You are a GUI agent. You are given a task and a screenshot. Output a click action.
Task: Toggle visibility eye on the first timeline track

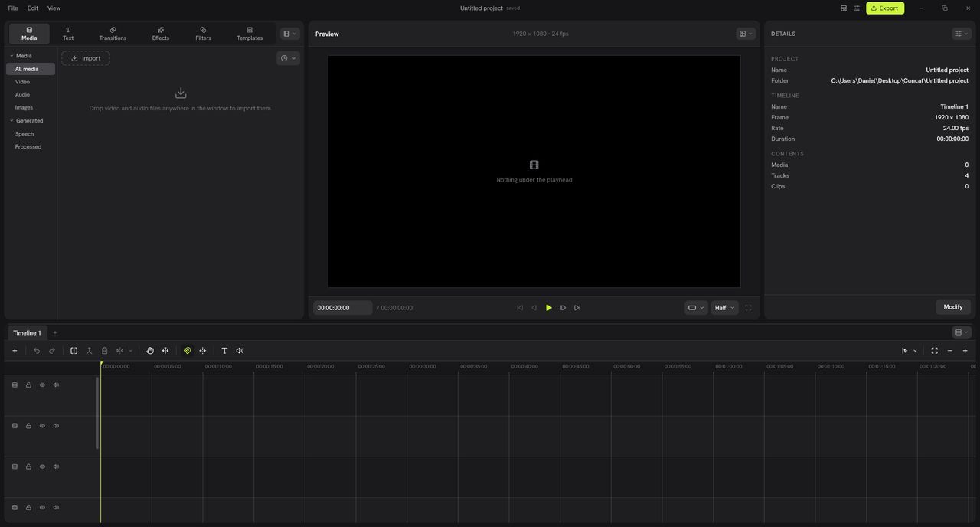42,385
